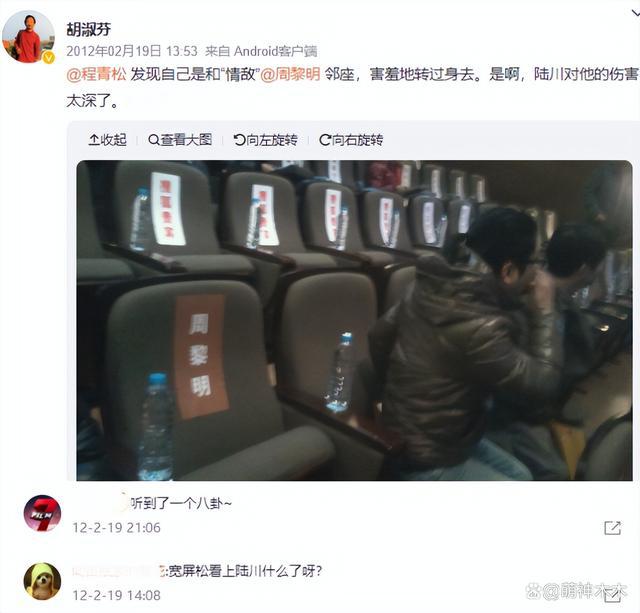
Task: Click the verified badge on the avatar
Action: tap(49, 58)
